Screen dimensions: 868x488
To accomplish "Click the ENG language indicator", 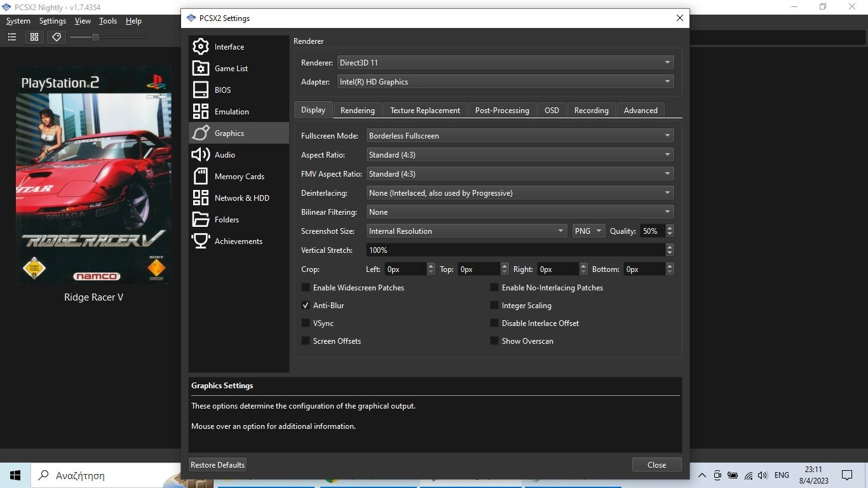I will pyautogui.click(x=782, y=475).
